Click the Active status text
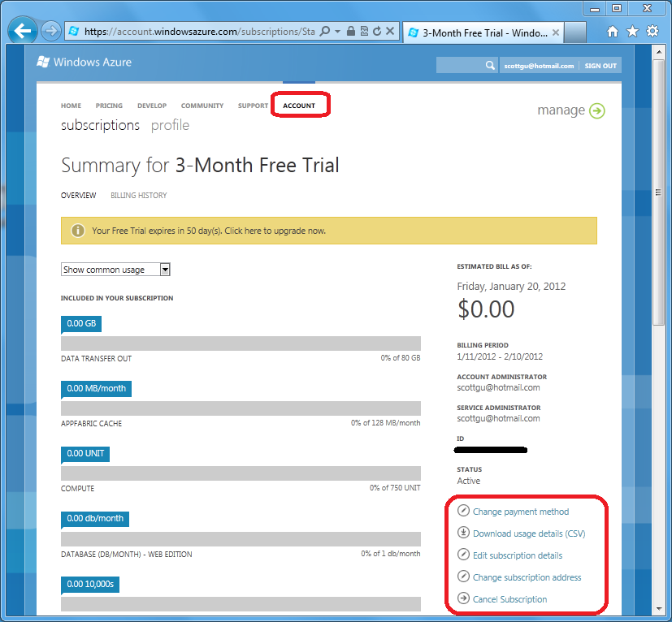 [468, 481]
